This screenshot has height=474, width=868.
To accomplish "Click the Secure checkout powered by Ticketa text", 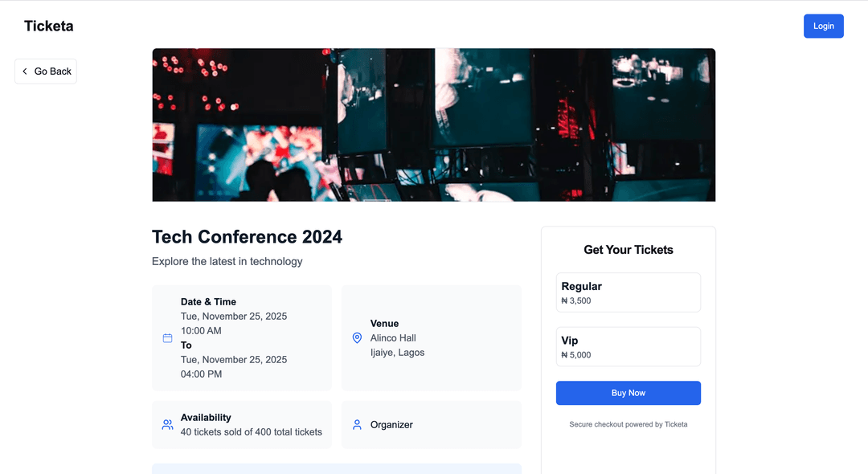I will pyautogui.click(x=628, y=423).
